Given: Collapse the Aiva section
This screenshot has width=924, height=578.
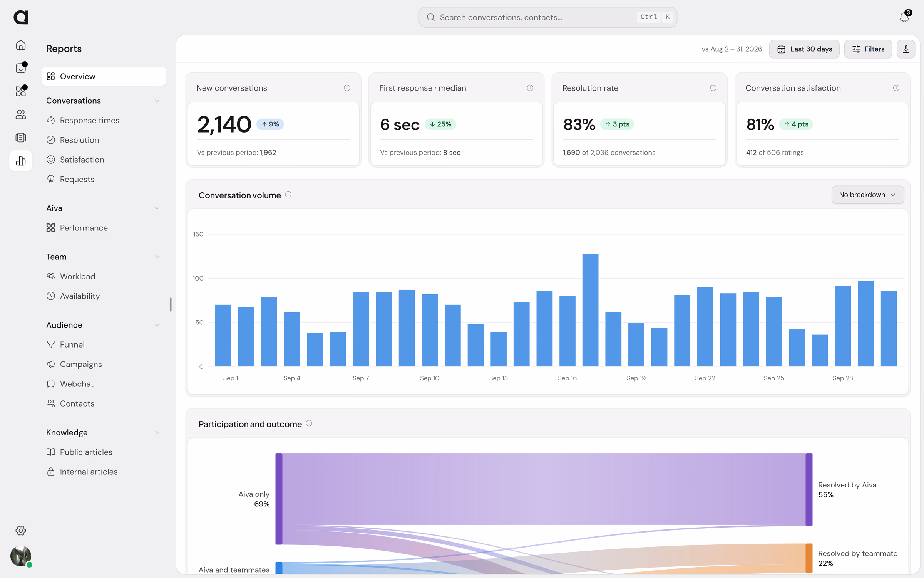Looking at the screenshot, I should 157,208.
